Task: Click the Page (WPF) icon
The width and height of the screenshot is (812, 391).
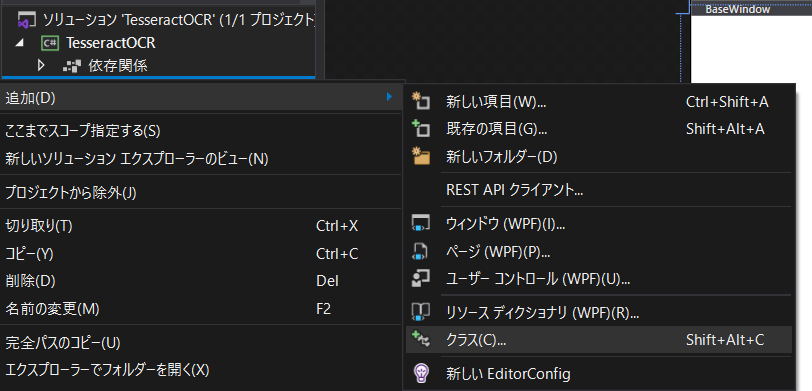Action: coord(420,252)
